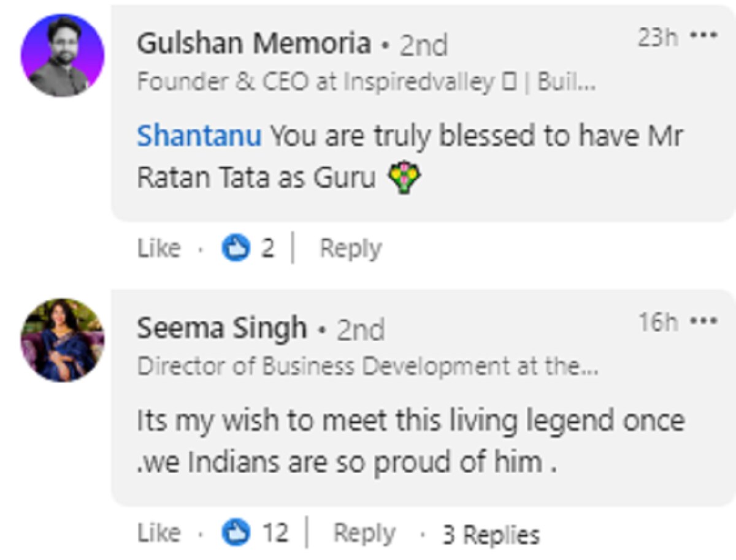Click the 23h timestamp on Gulshan's comment

pos(658,37)
